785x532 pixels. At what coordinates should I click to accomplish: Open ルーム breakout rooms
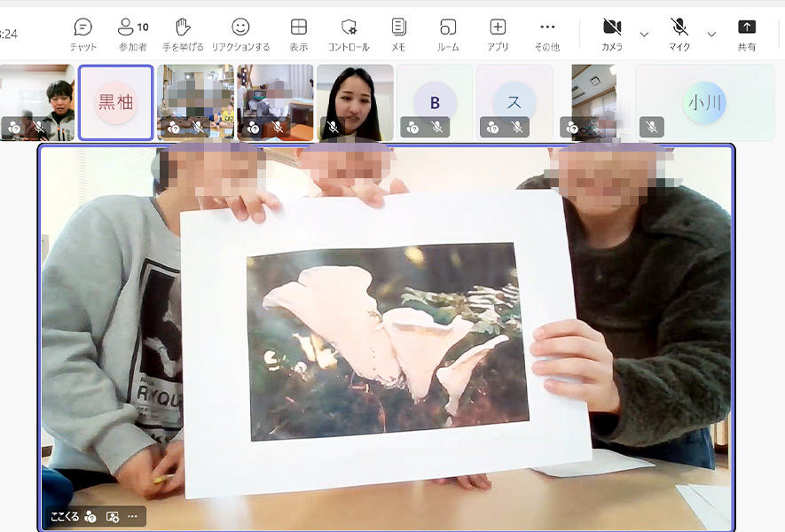pyautogui.click(x=448, y=33)
